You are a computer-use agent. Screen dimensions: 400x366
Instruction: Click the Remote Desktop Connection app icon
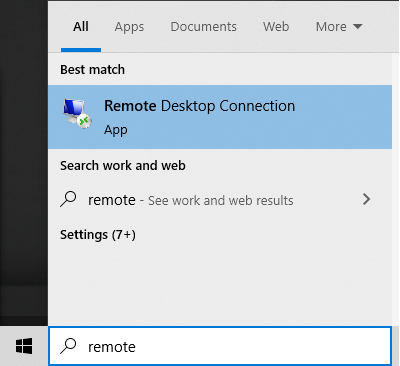[77, 114]
